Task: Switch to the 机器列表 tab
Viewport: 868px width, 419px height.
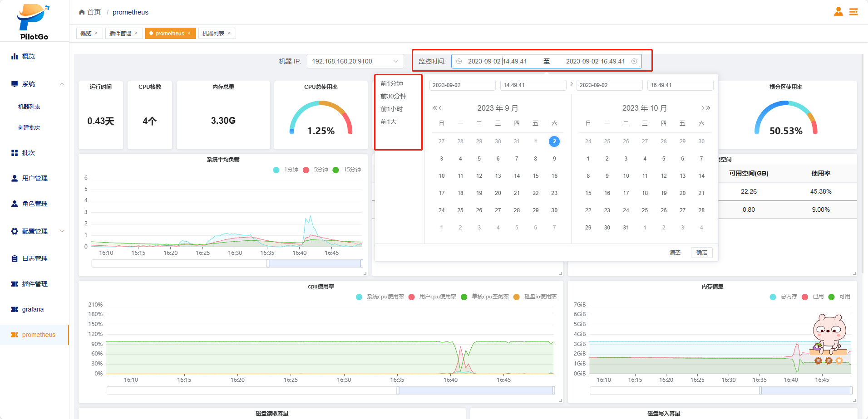Action: (213, 33)
